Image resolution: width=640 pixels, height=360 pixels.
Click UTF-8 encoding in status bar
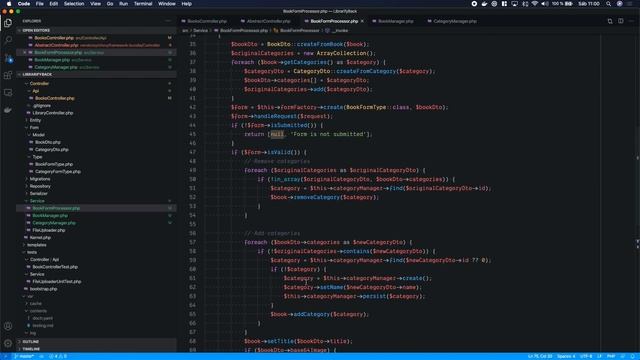(x=586, y=356)
